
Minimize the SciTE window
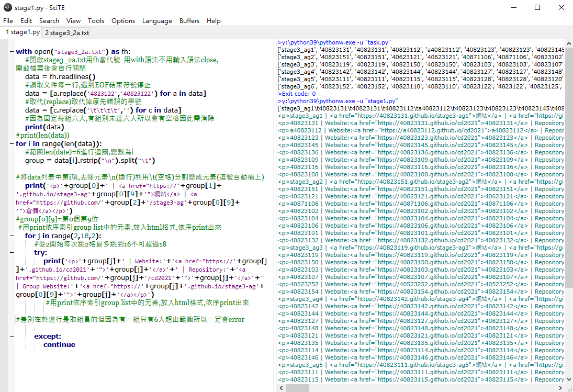(513, 7)
